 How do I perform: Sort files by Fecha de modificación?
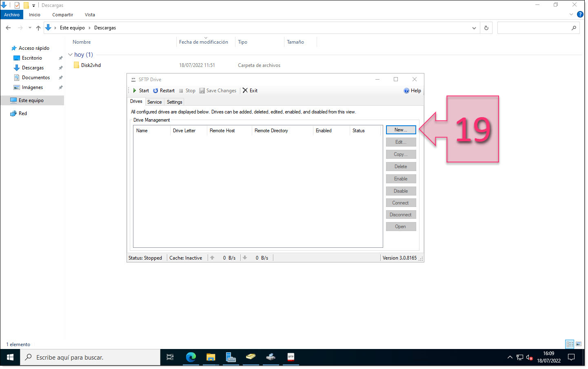(x=204, y=42)
